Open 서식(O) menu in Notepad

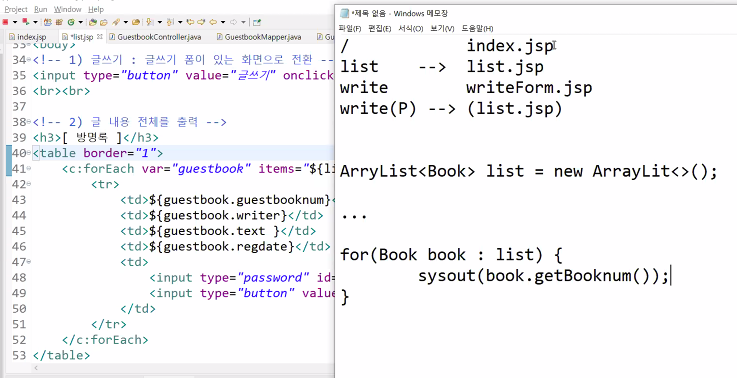click(410, 29)
